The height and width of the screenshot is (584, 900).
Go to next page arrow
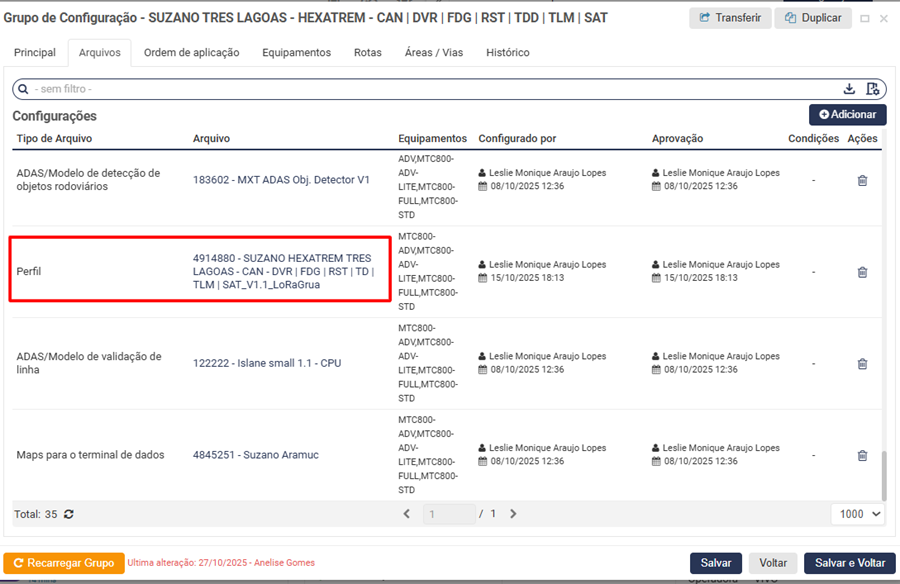513,514
